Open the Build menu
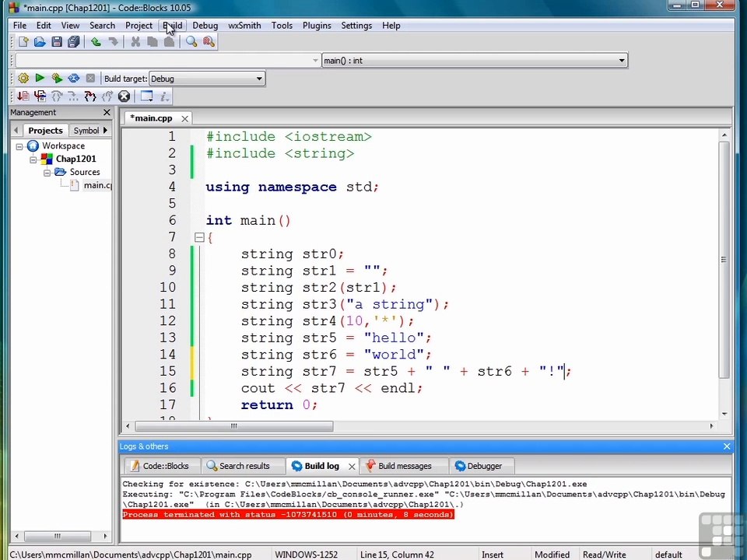Image resolution: width=747 pixels, height=560 pixels. (x=173, y=26)
